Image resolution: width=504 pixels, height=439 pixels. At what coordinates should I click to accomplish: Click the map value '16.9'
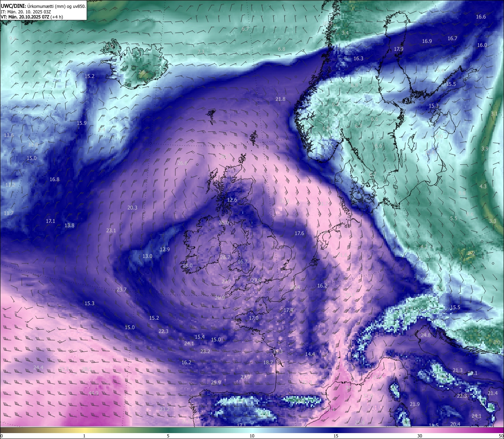427,41
